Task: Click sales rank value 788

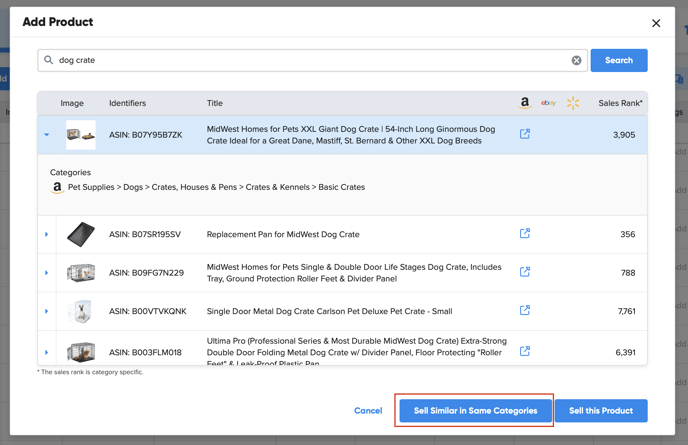Action: click(628, 273)
